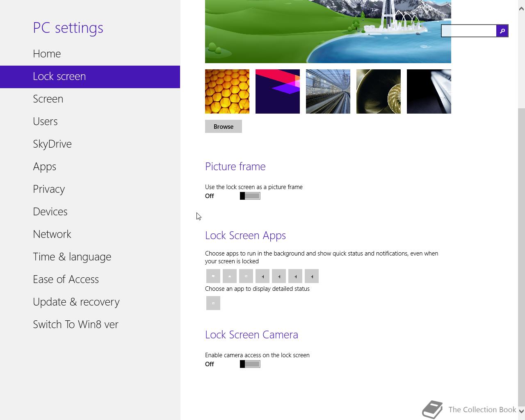Screen dimensions: 525x420
Task: Select the piano keys thumbnail
Action: click(429, 91)
